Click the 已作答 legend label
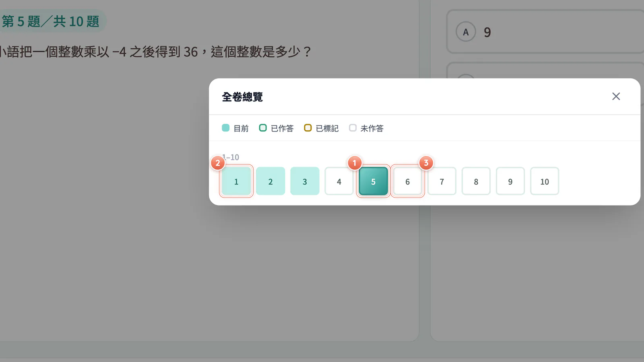 click(282, 128)
